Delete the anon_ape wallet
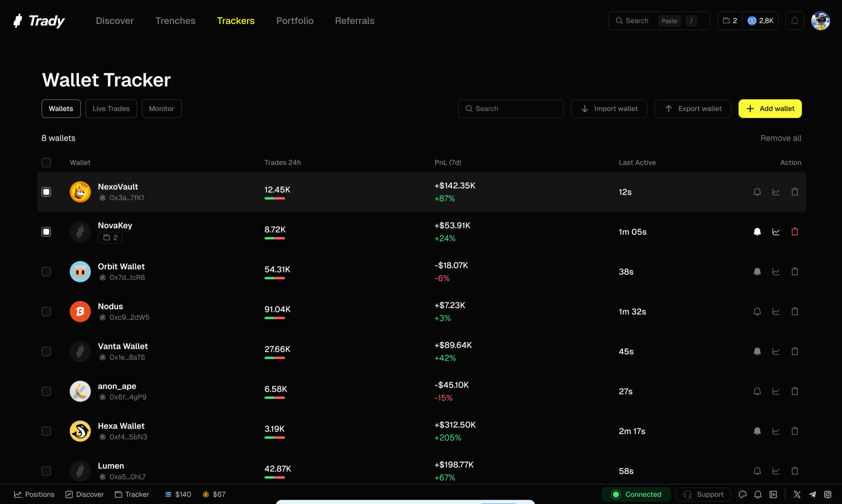Viewport: 842px width, 504px height. click(794, 391)
